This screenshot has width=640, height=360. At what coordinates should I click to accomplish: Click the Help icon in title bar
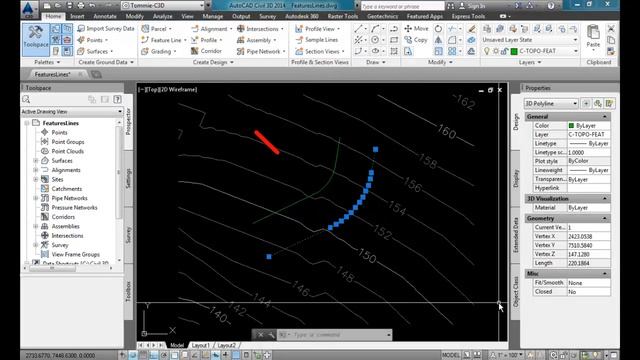point(551,6)
